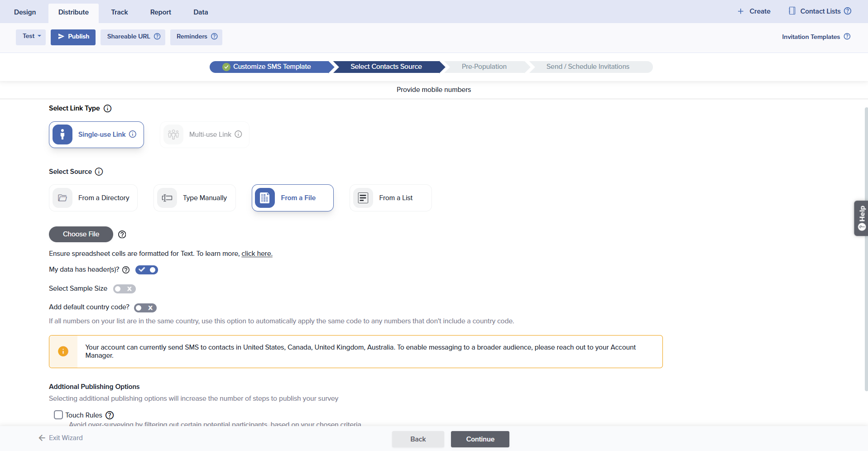Viewport: 868px width, 451px height.
Task: Click the From a File spreadsheet icon
Action: [265, 198]
